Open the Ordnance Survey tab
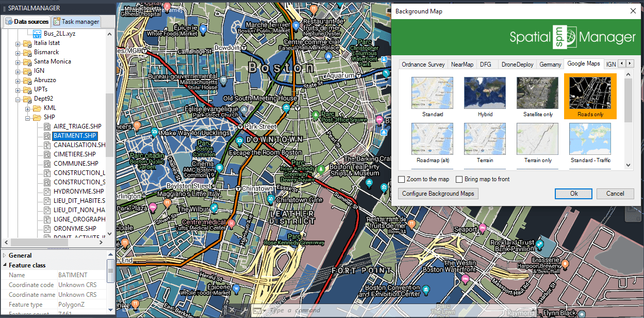This screenshot has width=644, height=318. (x=423, y=65)
